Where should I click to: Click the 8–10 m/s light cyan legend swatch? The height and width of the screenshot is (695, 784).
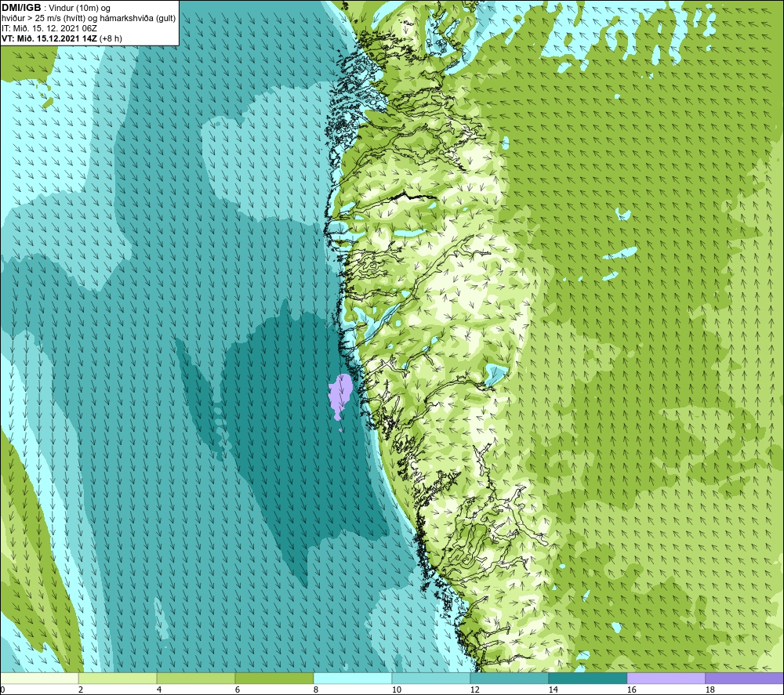click(x=353, y=678)
